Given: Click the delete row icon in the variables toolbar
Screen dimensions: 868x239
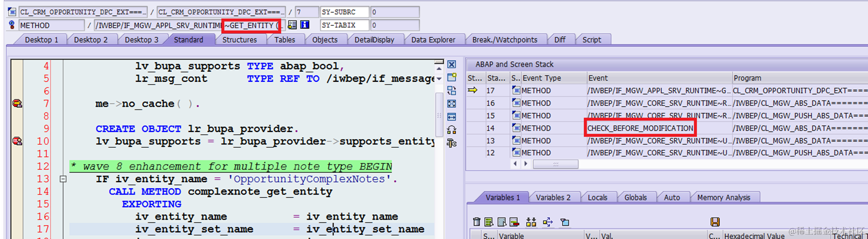Looking at the screenshot, I should pos(514,222).
